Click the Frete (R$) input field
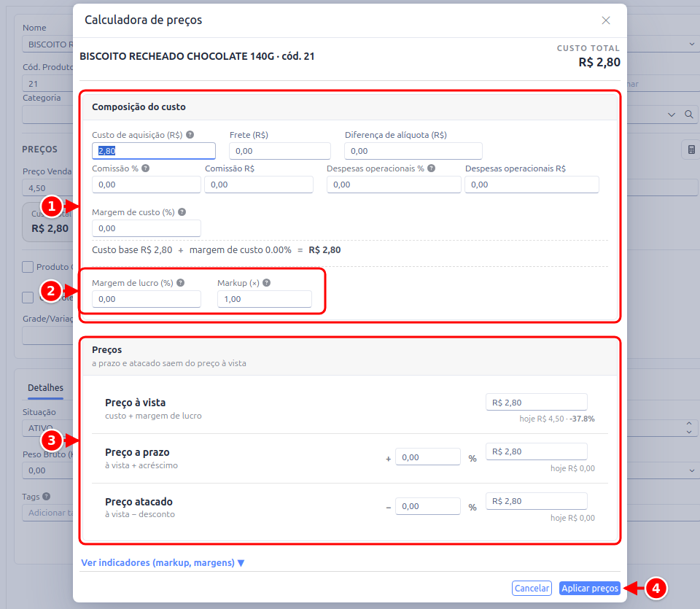Viewport: 700px width, 609px height. coord(280,151)
